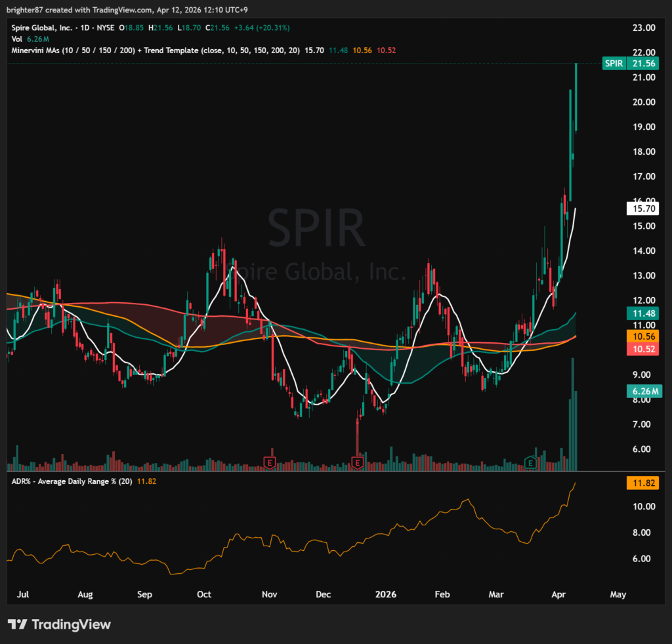This screenshot has width=672, height=644.
Task: Open the red earnings marker in mid-December
Action: pos(358,463)
